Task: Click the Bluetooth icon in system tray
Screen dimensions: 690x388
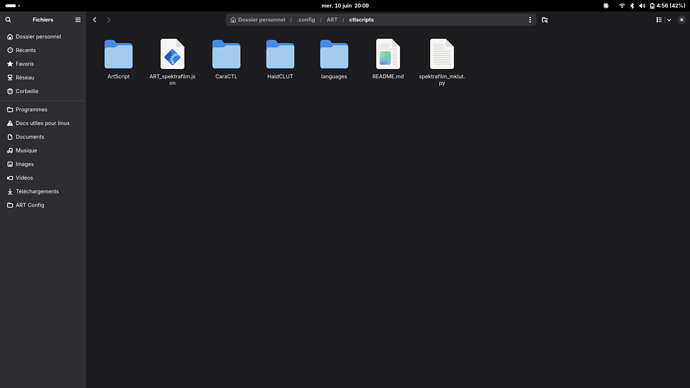Action: click(632, 6)
